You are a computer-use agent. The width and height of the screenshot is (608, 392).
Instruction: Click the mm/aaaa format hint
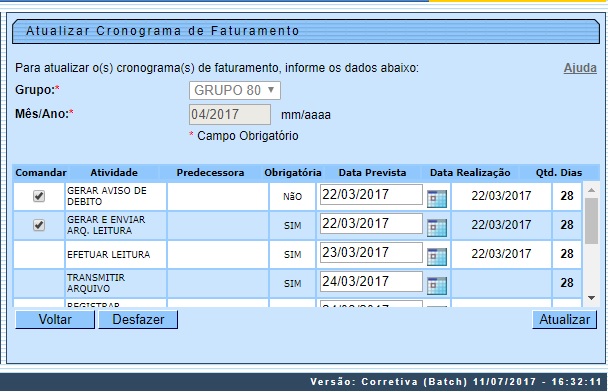[x=306, y=115]
